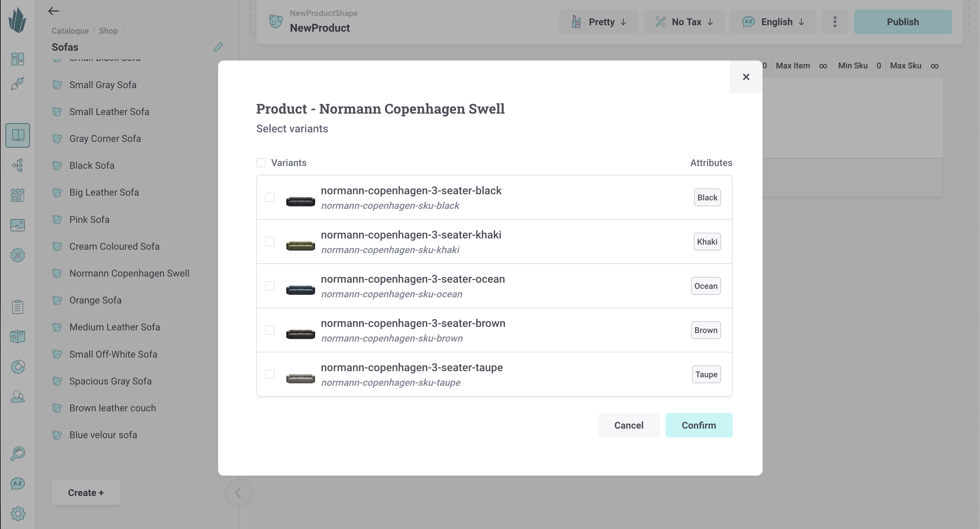980x529 pixels.
Task: Click the Taupe attribute tag
Action: (706, 374)
